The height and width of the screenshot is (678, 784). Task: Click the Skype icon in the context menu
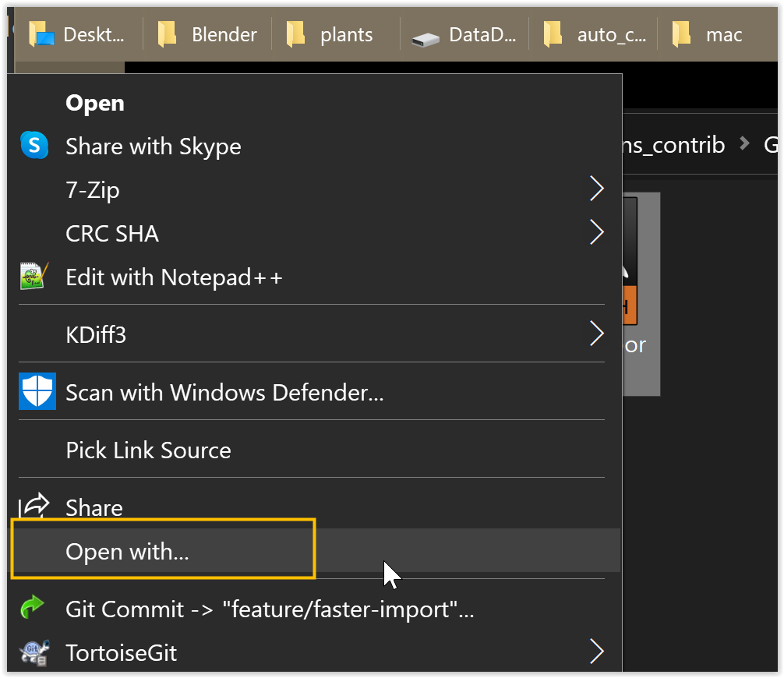pos(34,145)
